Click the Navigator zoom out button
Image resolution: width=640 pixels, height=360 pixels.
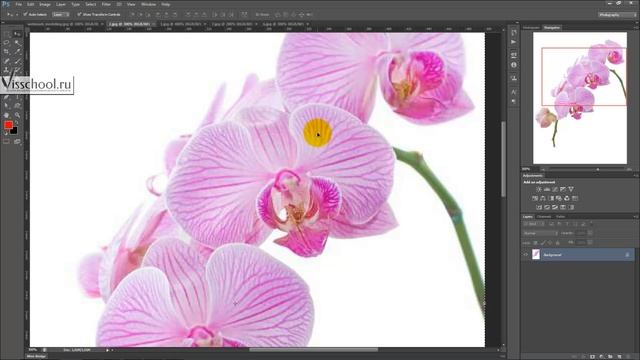pyautogui.click(x=543, y=169)
